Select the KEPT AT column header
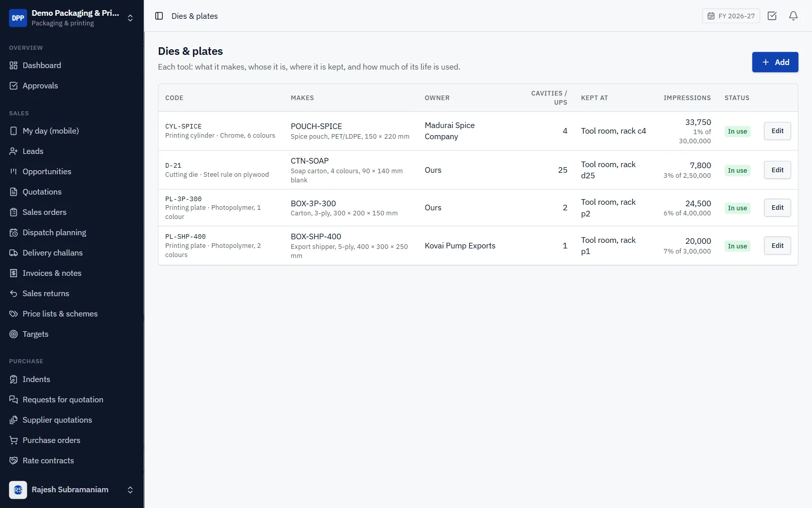 594,98
